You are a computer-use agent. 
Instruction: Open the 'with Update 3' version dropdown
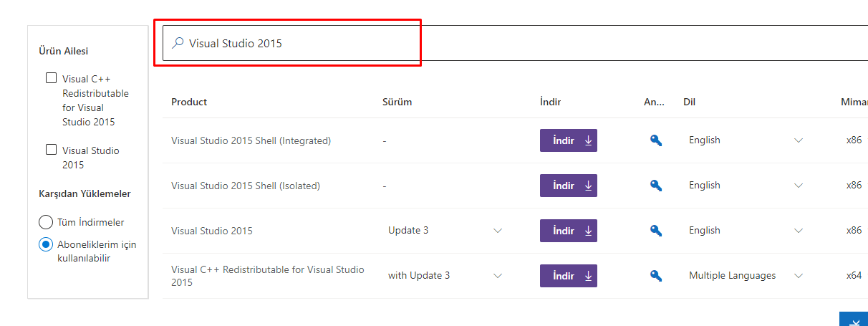coord(498,276)
